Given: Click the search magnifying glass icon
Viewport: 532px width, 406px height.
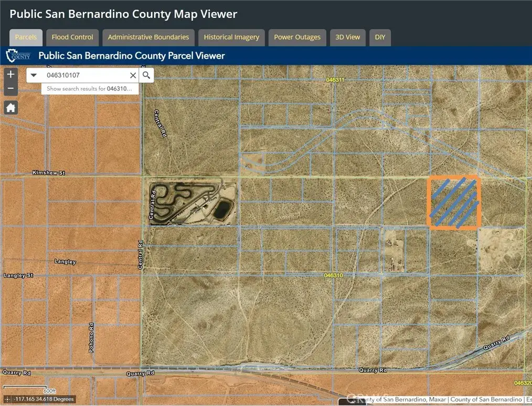Looking at the screenshot, I should (146, 75).
